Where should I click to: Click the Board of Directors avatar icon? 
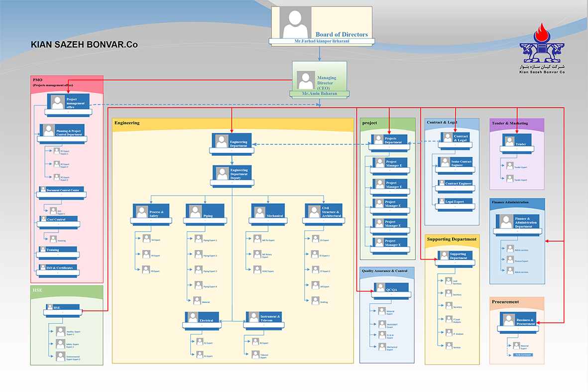click(x=295, y=24)
